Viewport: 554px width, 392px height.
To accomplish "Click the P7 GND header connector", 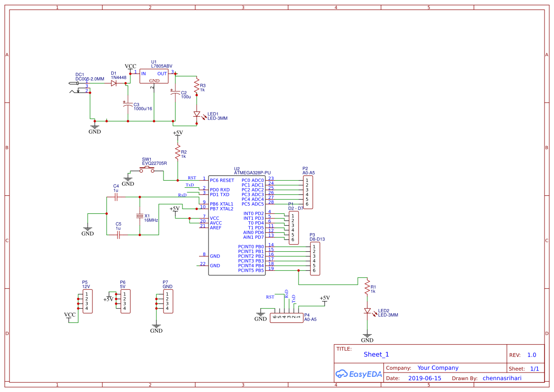I will [169, 301].
